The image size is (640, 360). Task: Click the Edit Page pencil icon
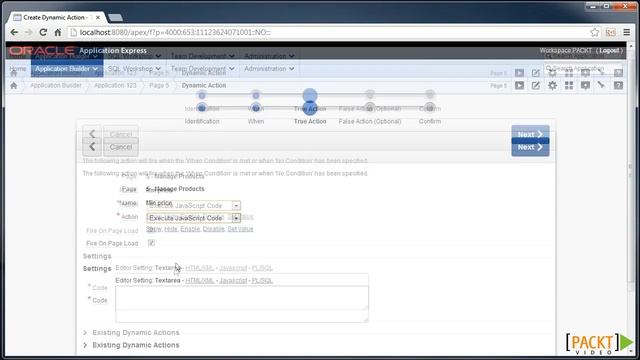click(536, 85)
